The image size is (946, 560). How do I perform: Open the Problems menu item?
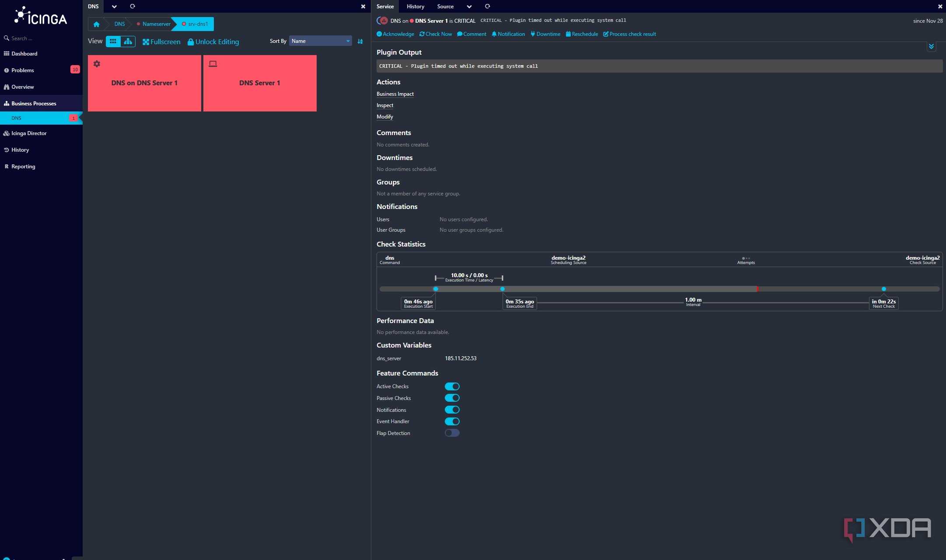click(x=41, y=70)
